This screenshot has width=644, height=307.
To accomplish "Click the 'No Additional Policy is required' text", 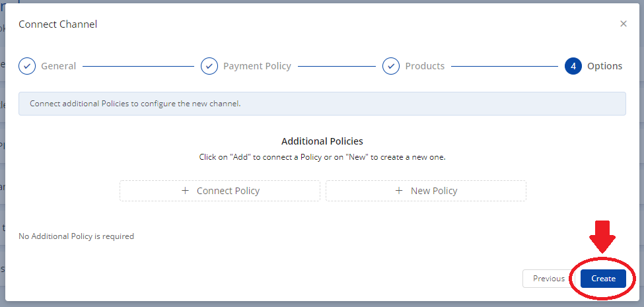I will tap(76, 236).
